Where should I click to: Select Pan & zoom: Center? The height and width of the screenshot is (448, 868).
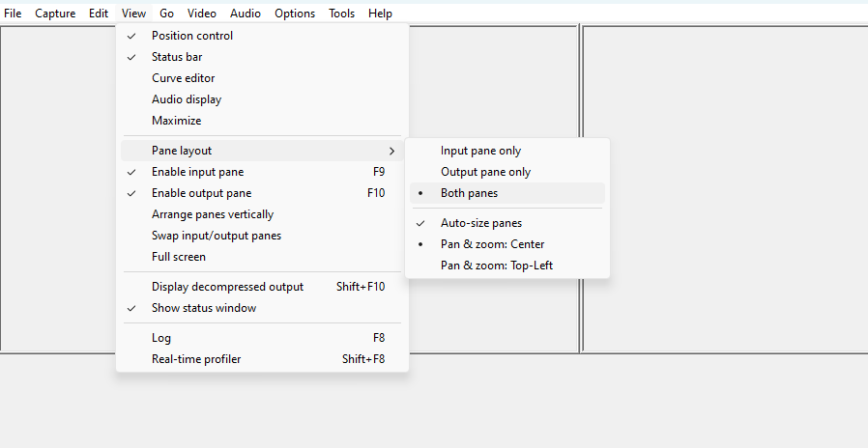pyautogui.click(x=507, y=244)
